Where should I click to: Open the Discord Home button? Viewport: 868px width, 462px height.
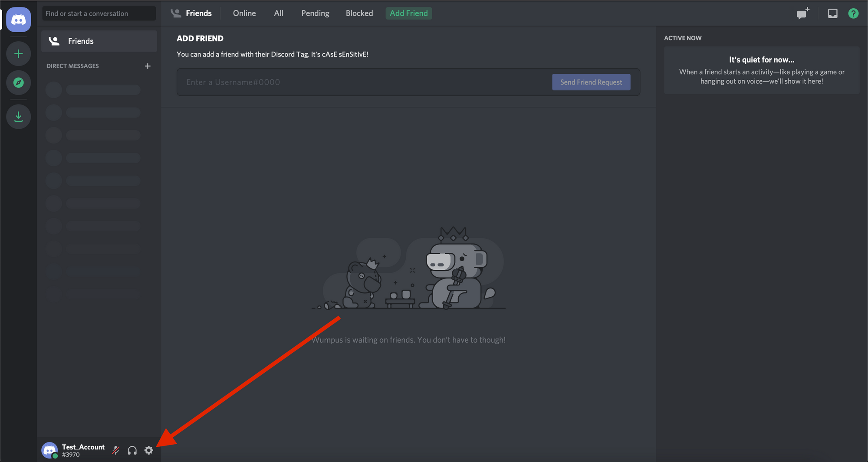19,20
